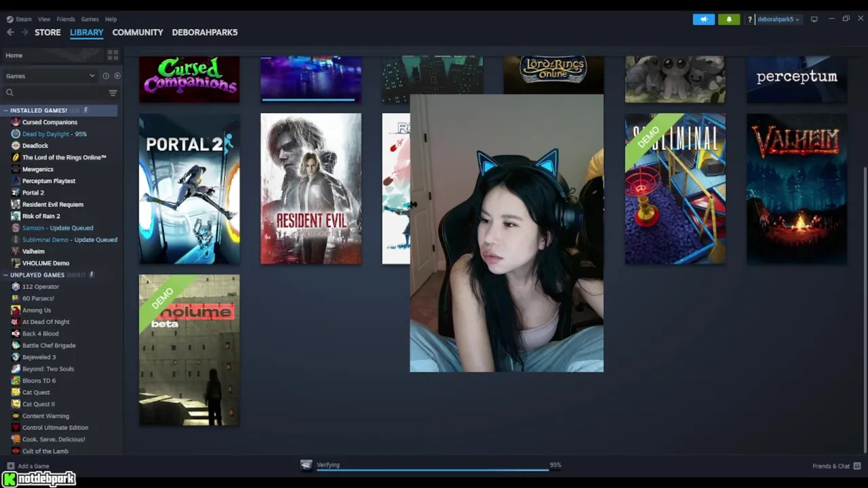The height and width of the screenshot is (488, 868).
Task: Switch to grid view of collections
Action: 113,55
